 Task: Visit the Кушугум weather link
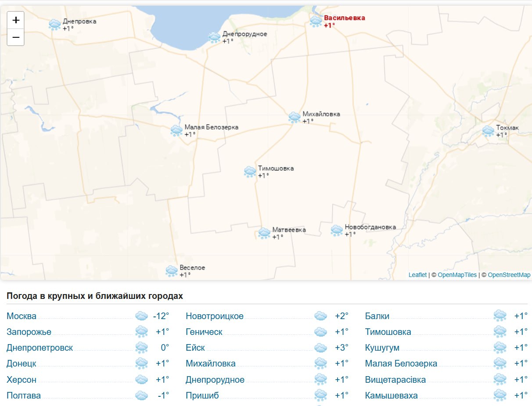point(382,348)
